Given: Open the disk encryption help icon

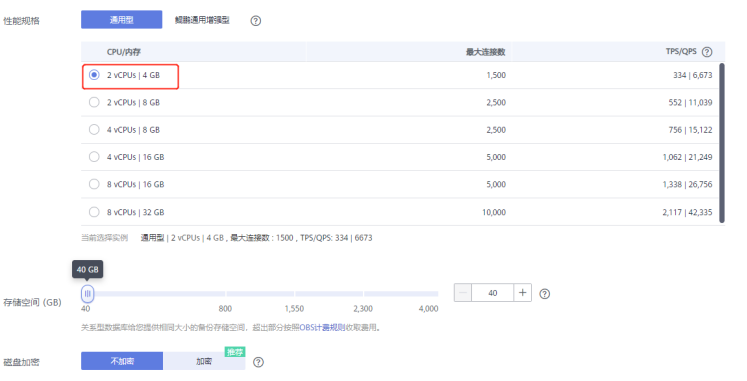Looking at the screenshot, I should coord(258,362).
